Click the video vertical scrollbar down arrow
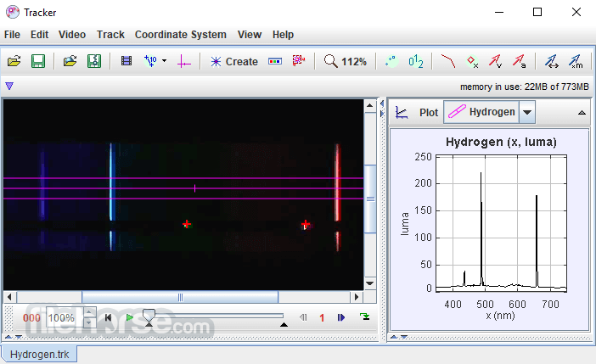The height and width of the screenshot is (364, 596). [370, 283]
